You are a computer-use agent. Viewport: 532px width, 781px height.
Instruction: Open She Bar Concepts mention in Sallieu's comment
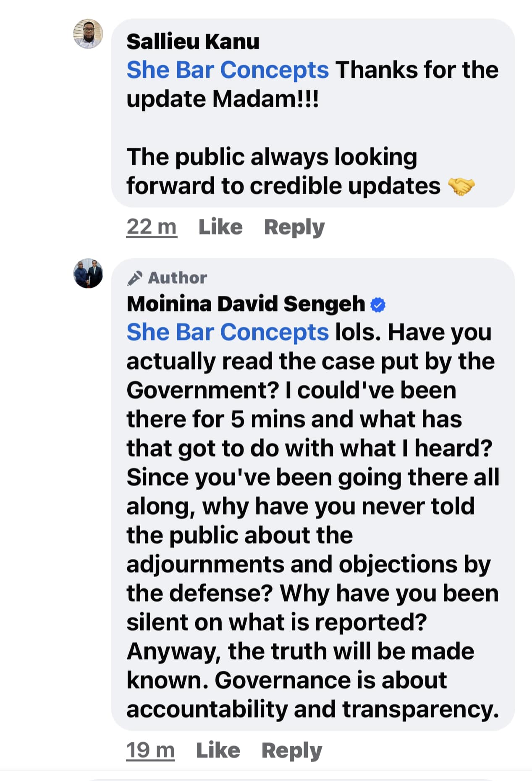(228, 70)
